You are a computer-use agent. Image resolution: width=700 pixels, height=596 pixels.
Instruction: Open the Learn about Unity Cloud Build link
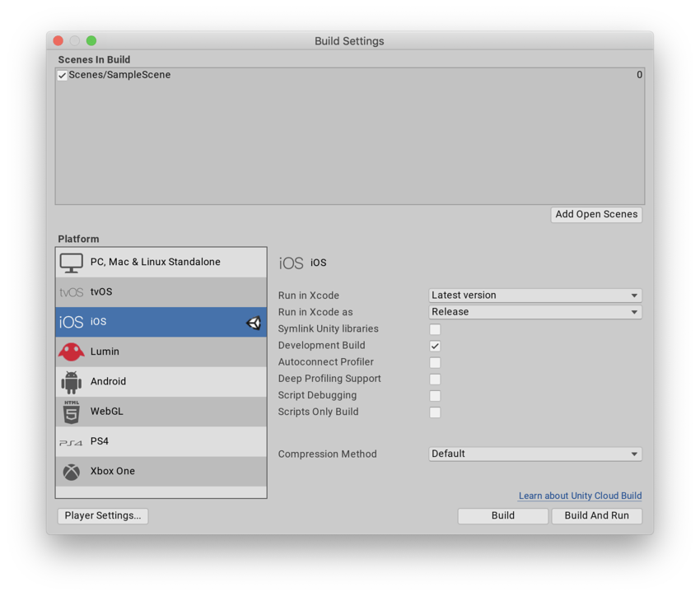click(x=580, y=496)
